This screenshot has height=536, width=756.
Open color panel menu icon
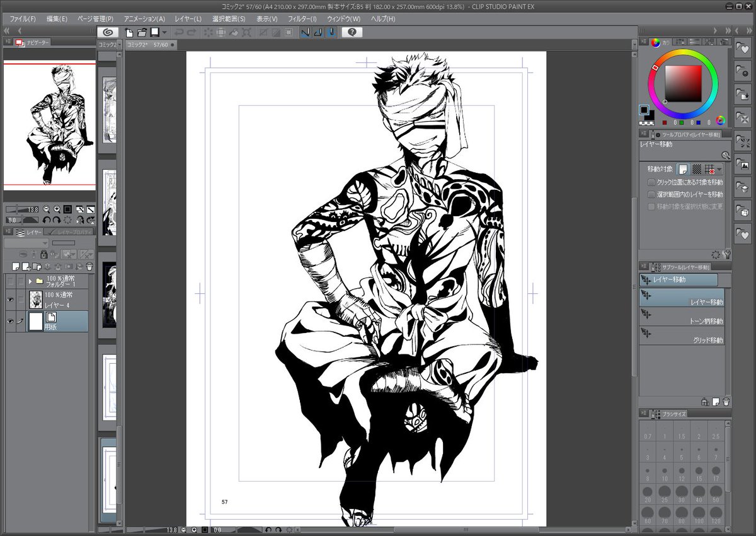coord(644,43)
